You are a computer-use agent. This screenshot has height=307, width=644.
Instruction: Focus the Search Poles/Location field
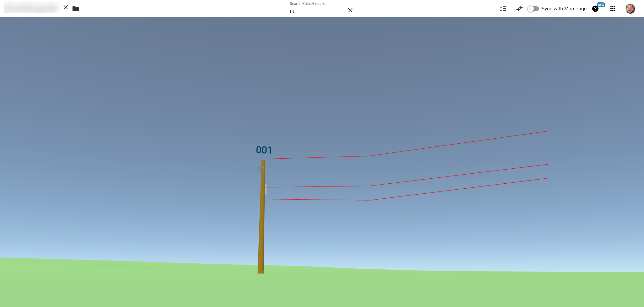(318, 11)
